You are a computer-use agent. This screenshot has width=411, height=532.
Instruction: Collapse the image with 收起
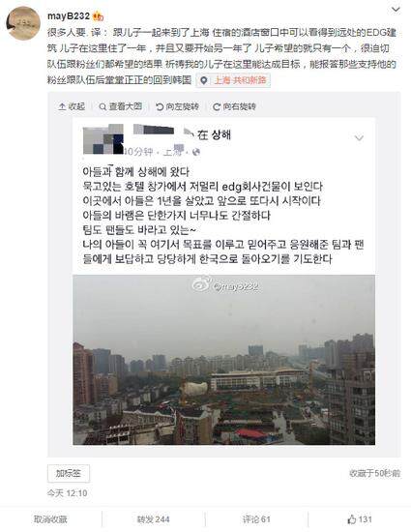[x=72, y=106]
